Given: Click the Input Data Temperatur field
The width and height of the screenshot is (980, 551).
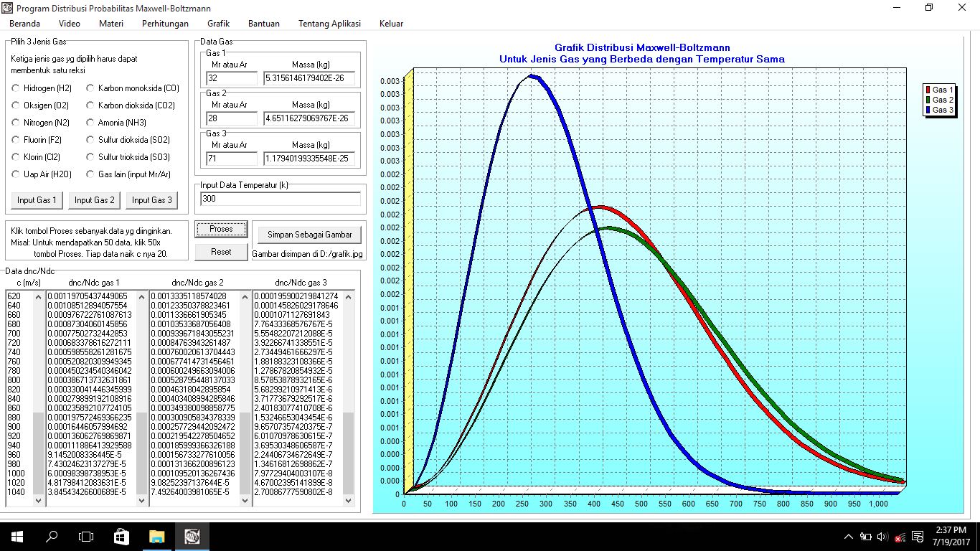Looking at the screenshot, I should click(281, 199).
